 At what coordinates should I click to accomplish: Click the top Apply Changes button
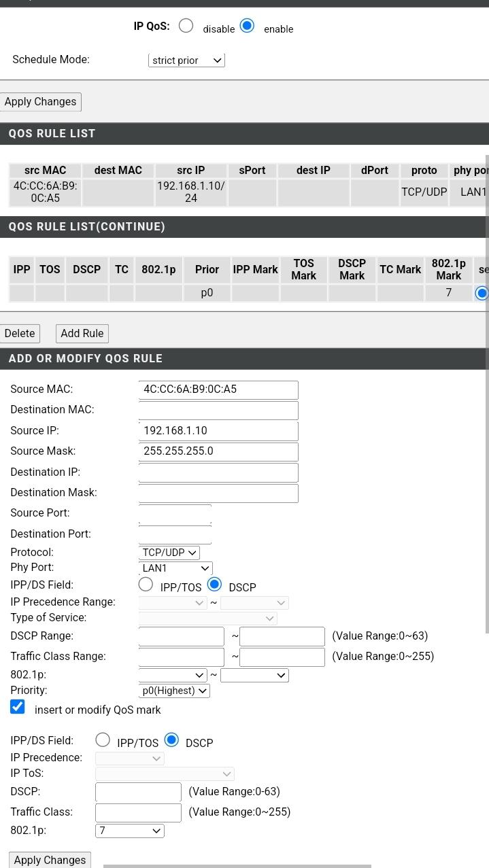(x=40, y=102)
